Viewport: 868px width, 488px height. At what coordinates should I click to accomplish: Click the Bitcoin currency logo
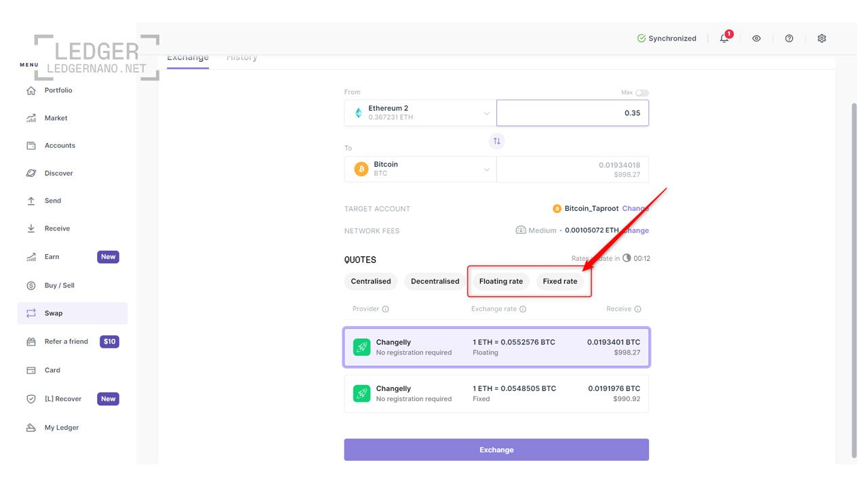[361, 169]
